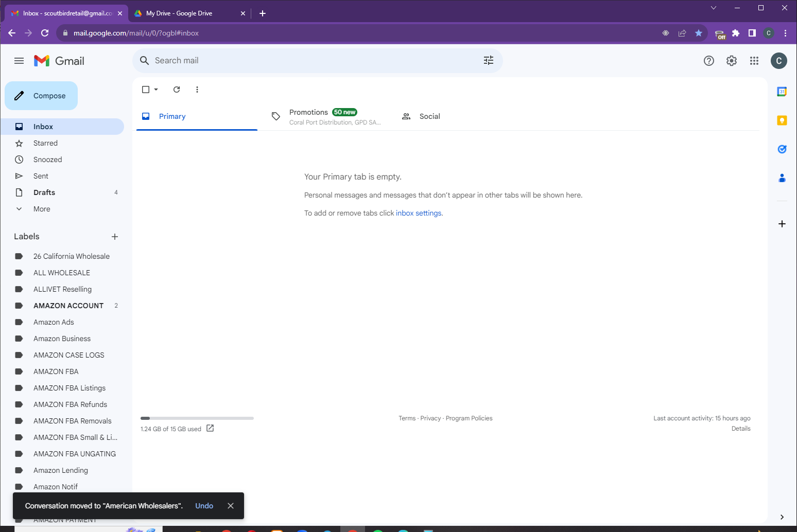Open the Amazon Ads label
Image resolution: width=797 pixels, height=532 pixels.
pyautogui.click(x=62, y=322)
